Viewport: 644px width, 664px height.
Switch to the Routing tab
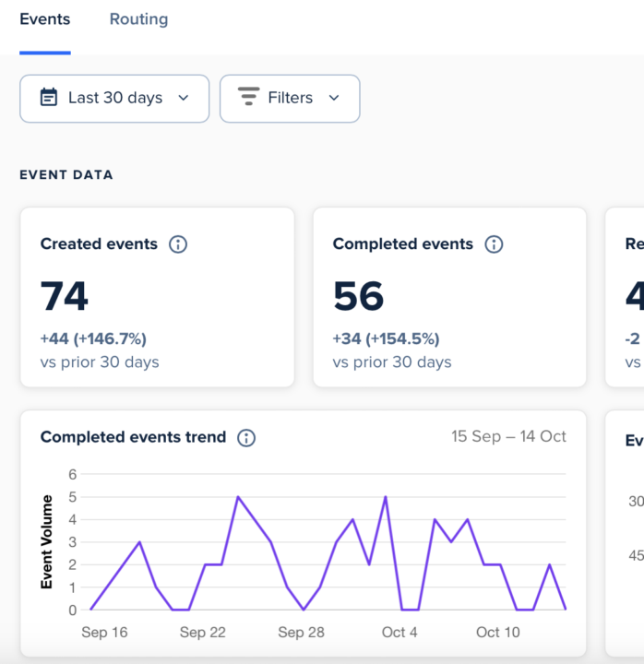pyautogui.click(x=138, y=19)
